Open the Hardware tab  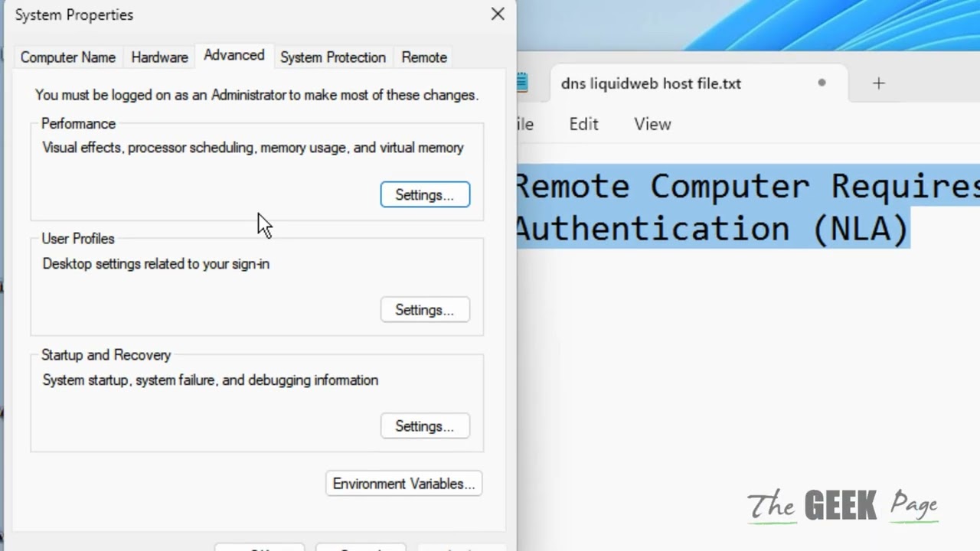pyautogui.click(x=159, y=57)
